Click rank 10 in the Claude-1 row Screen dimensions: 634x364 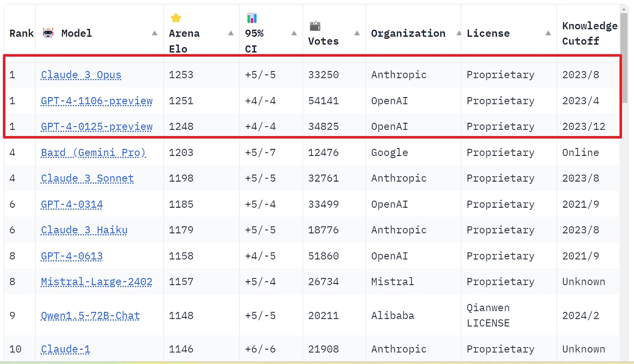coord(15,349)
